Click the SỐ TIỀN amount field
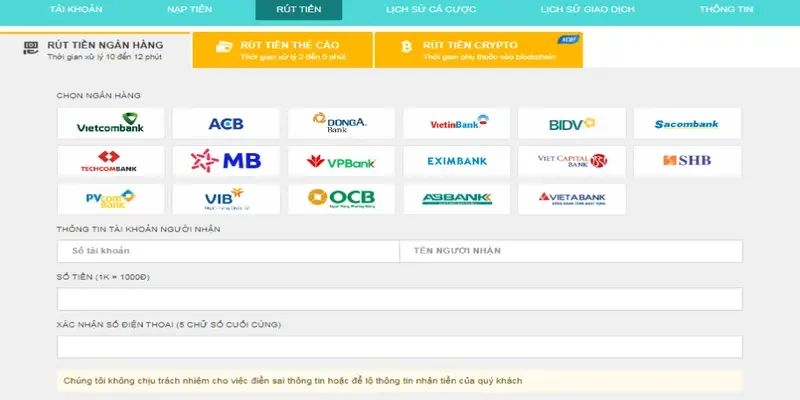Screen dimensions: 800x400 pyautogui.click(x=400, y=299)
